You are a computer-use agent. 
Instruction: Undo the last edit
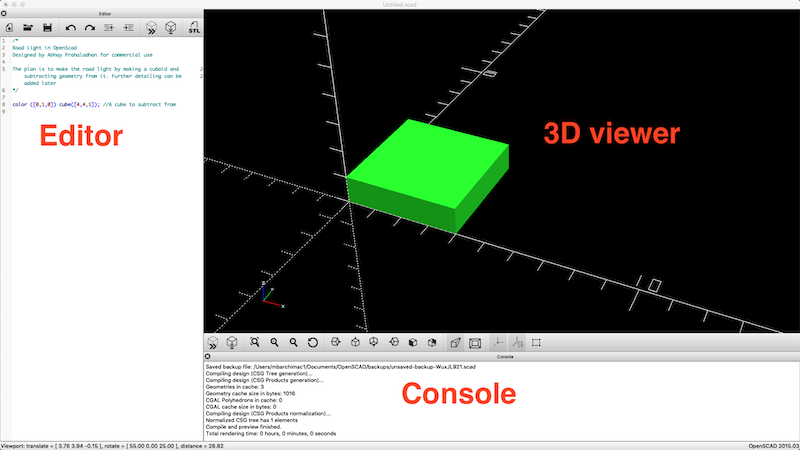[x=70, y=28]
